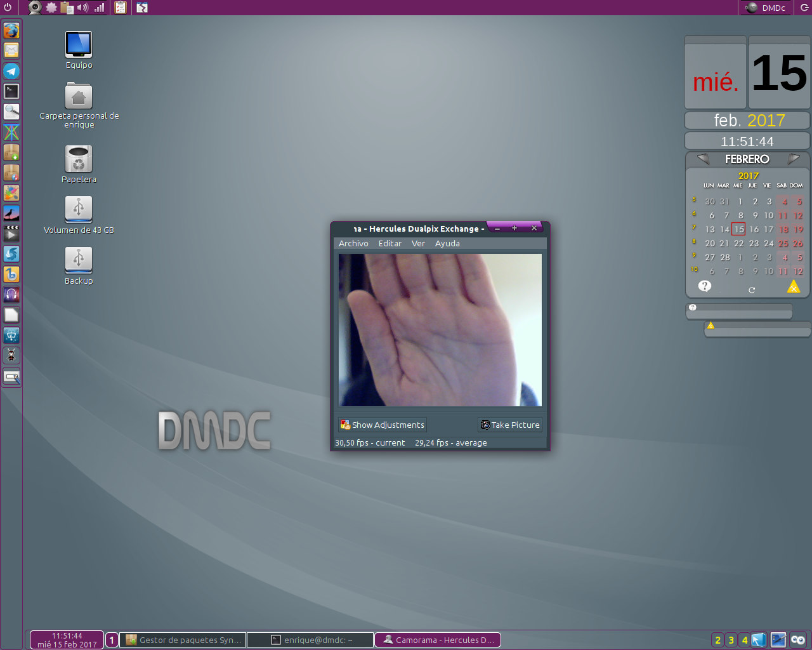Screen dimensions: 812x650
Task: Click the calendar refresh arrow icon
Action: pos(752,290)
